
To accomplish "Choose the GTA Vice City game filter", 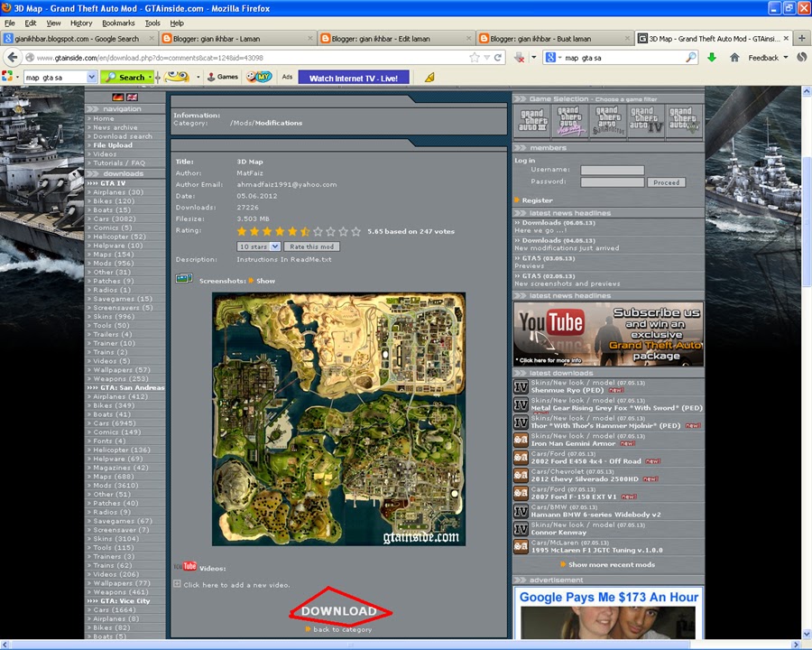I will [x=569, y=121].
